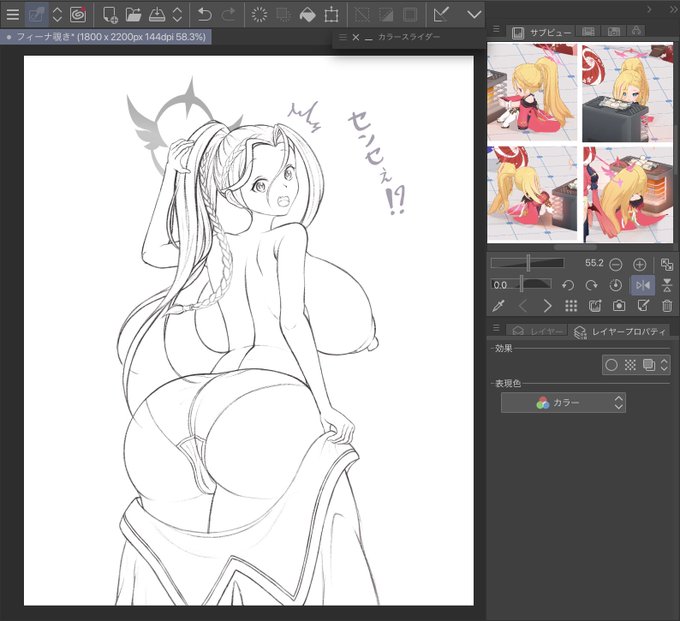The width and height of the screenshot is (680, 621).
Task: Open the stepper arrows beside the Save icon
Action: click(x=177, y=15)
